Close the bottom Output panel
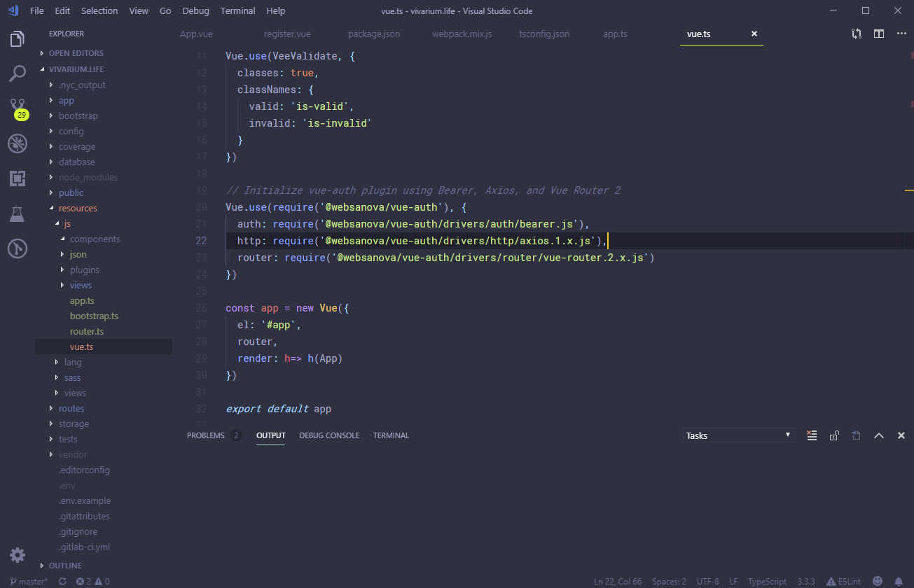 [901, 435]
